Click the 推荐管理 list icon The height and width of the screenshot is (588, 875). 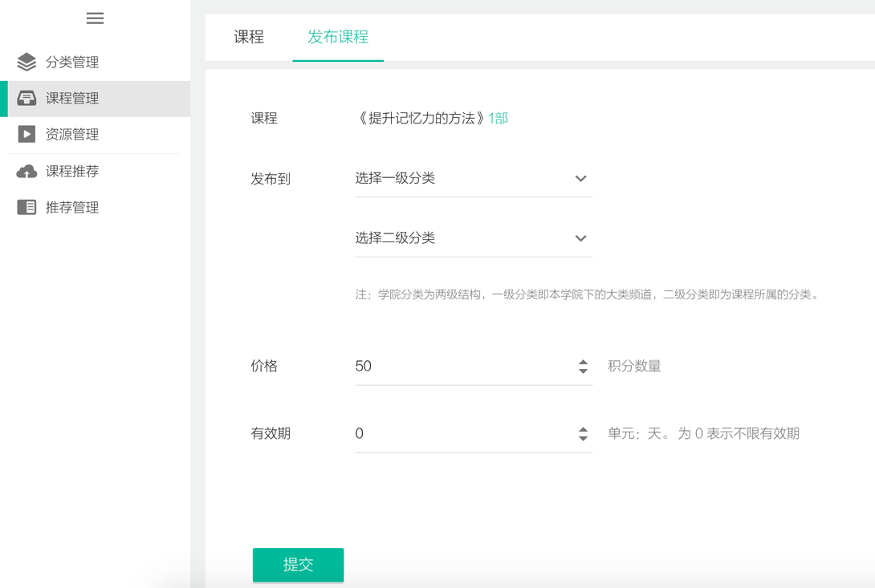tap(26, 207)
